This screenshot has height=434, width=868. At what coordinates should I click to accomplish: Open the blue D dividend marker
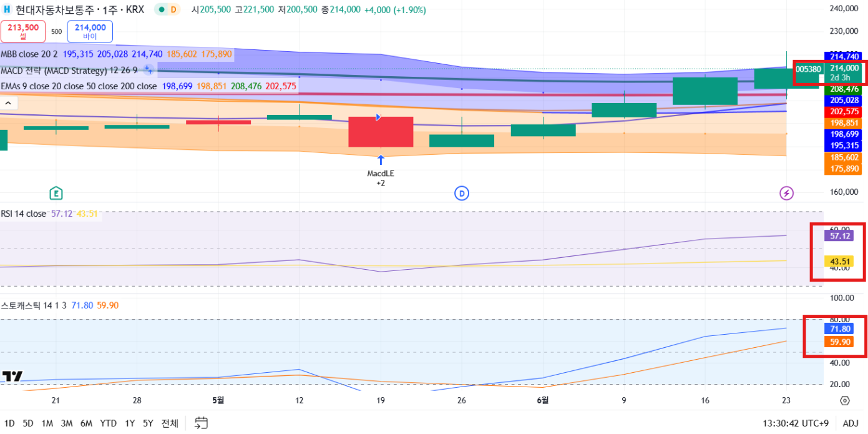(462, 193)
